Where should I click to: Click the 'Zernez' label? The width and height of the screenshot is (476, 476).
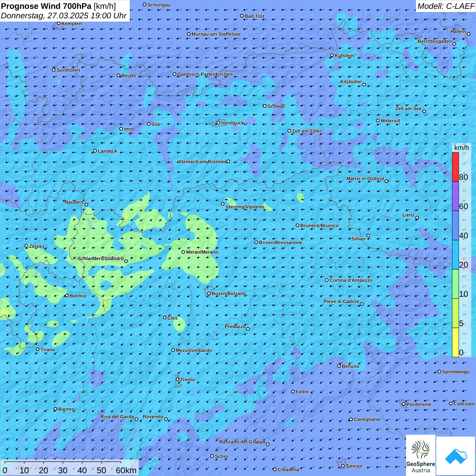37,246
